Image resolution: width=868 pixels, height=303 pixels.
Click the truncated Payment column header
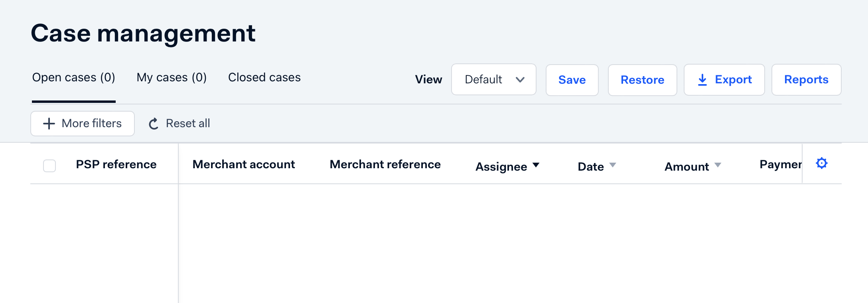781,164
